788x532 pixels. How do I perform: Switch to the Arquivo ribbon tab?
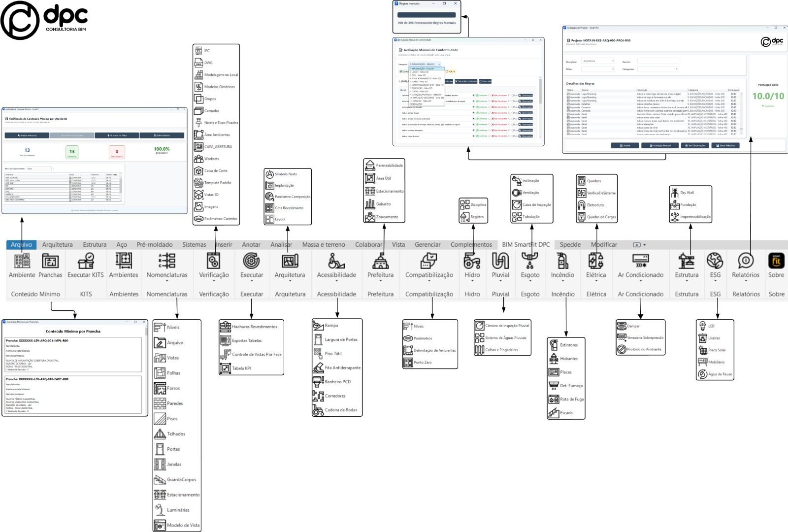(21, 245)
